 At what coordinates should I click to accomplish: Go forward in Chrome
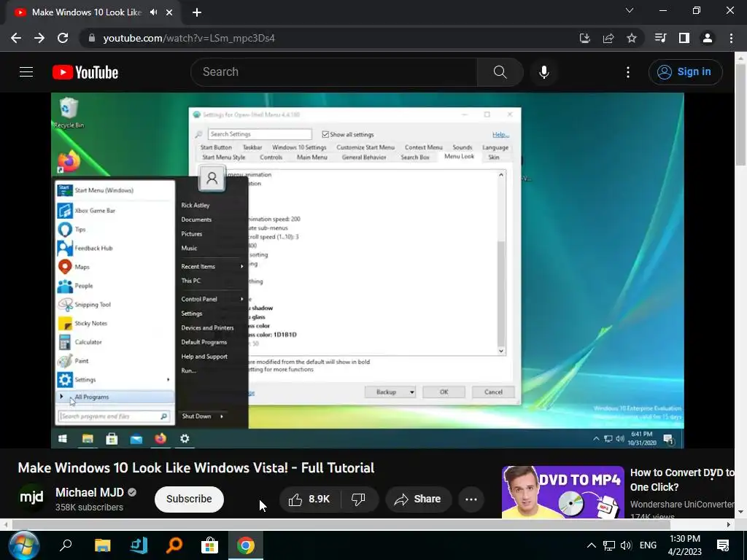point(39,38)
